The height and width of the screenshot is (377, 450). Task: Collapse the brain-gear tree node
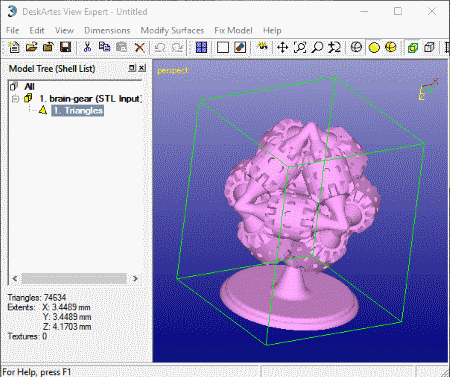click(x=15, y=99)
